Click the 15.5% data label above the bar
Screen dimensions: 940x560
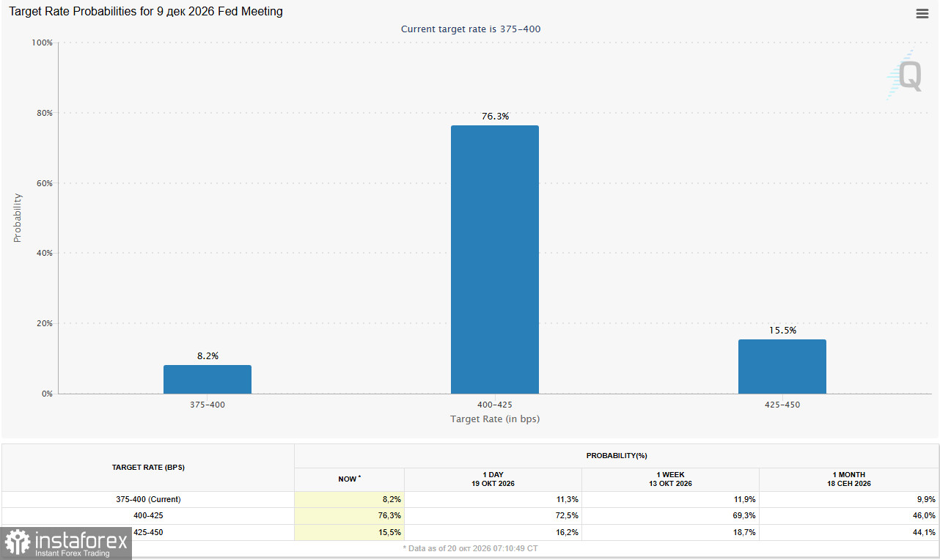click(x=782, y=331)
